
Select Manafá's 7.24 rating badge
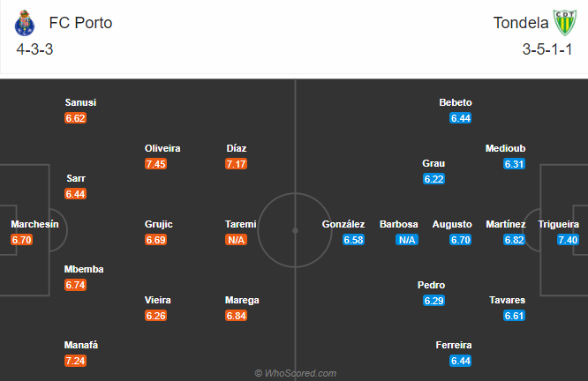tap(75, 361)
